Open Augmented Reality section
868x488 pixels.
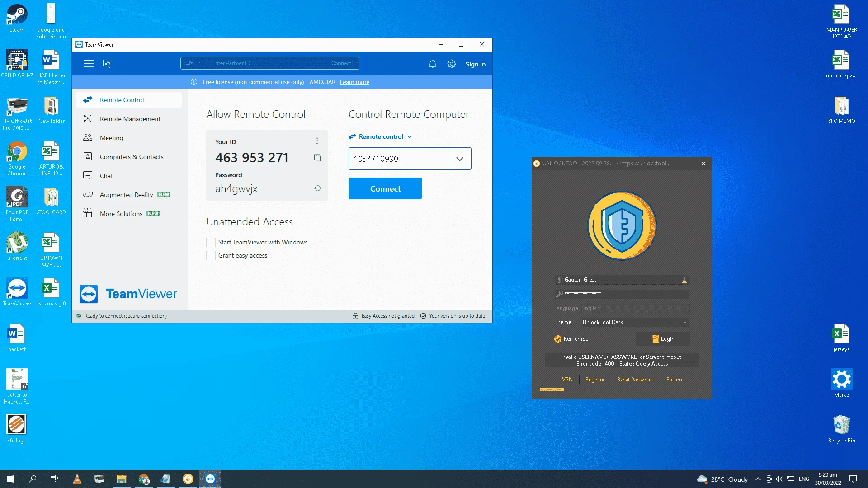point(129,195)
